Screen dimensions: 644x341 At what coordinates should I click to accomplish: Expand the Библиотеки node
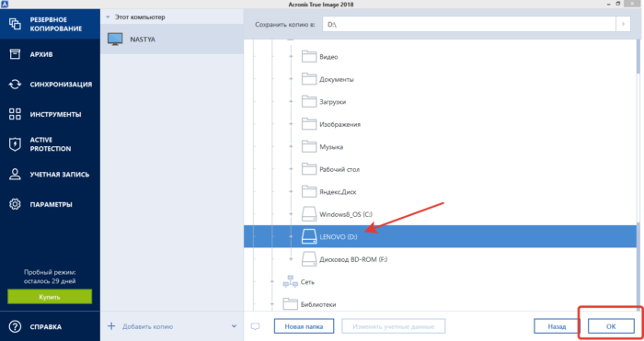point(272,304)
